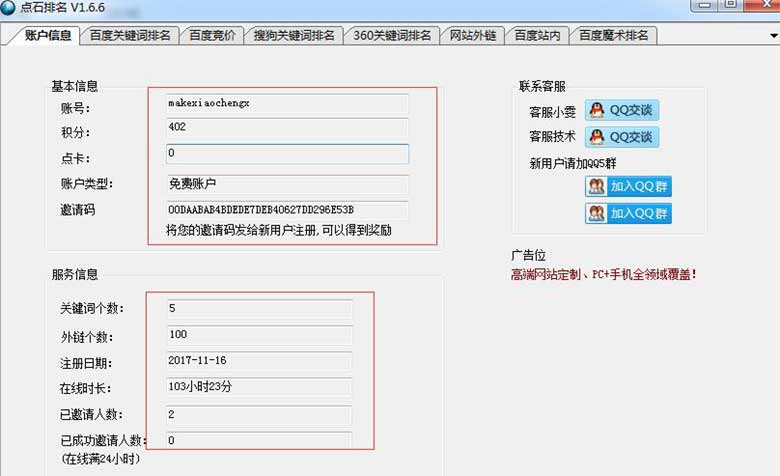
Task: Open the 百度竞价 tab
Action: pyautogui.click(x=212, y=35)
